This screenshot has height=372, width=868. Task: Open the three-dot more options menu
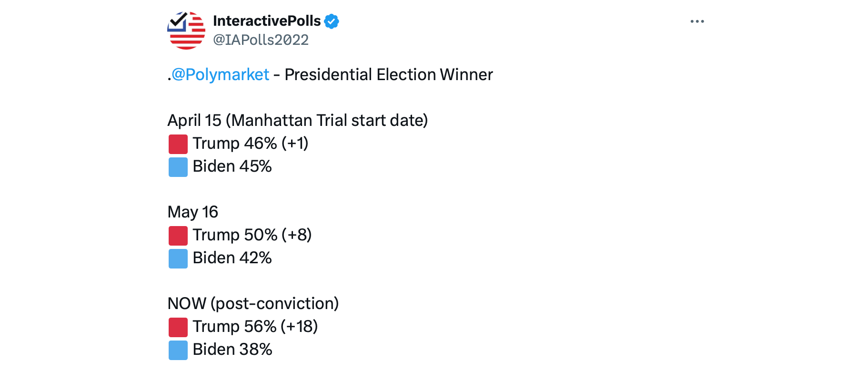(x=697, y=21)
